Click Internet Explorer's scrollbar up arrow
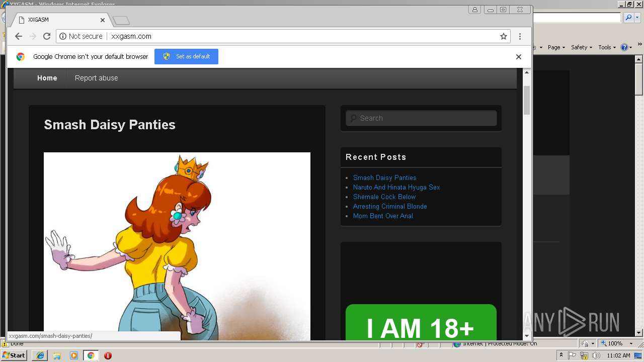Image resolution: width=644 pixels, height=362 pixels. [x=639, y=60]
